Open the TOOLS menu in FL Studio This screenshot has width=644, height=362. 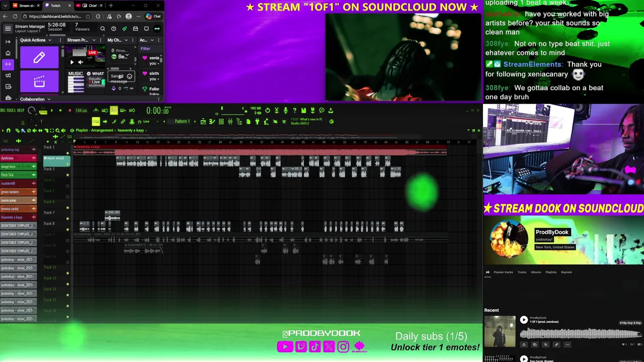point(12,111)
